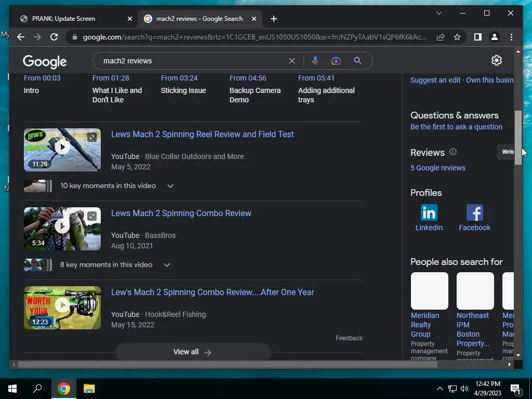Click View all videos button

tap(193, 352)
